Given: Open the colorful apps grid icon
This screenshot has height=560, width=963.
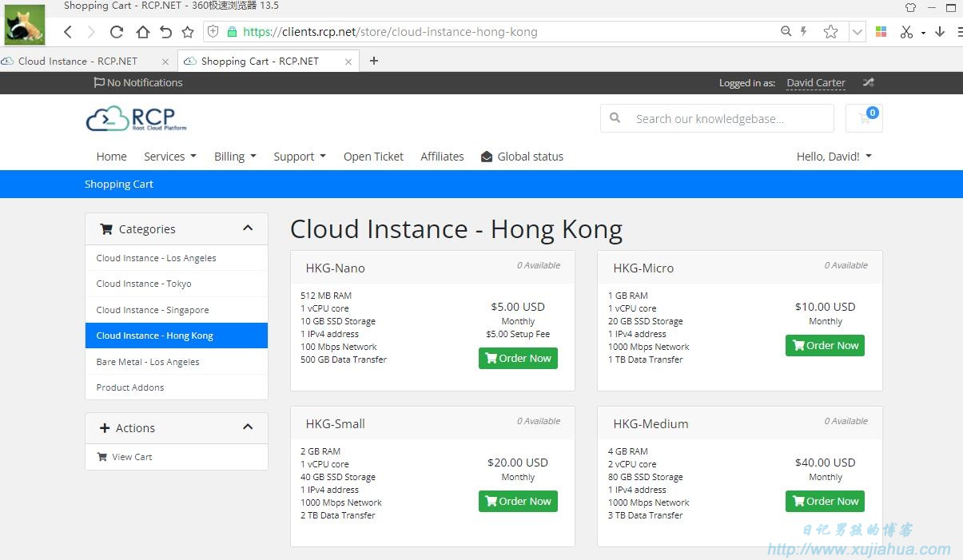Looking at the screenshot, I should click(x=881, y=32).
